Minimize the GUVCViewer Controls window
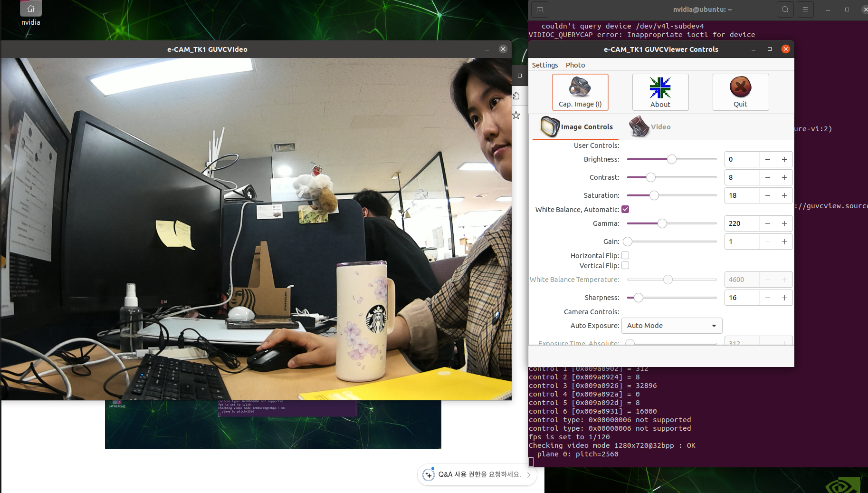This screenshot has height=493, width=868. coord(754,49)
